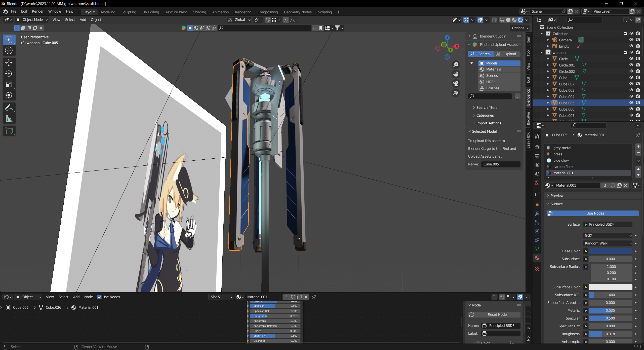Toggle Use Nodes checkbox in node editor
This screenshot has width=644, height=350.
pos(99,297)
